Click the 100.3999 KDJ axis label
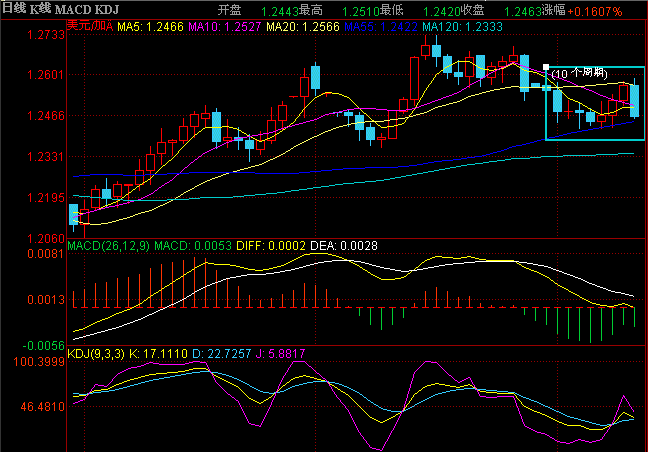The height and width of the screenshot is (452, 648). 39,362
